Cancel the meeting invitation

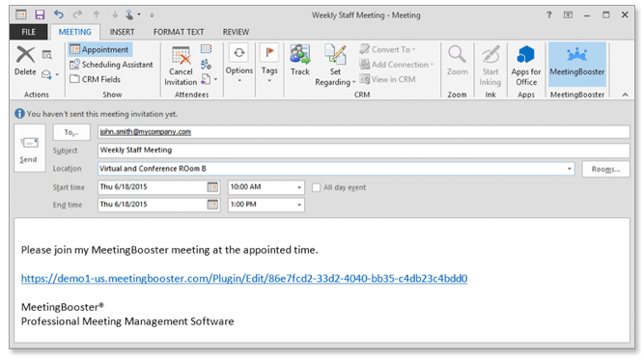[x=181, y=66]
